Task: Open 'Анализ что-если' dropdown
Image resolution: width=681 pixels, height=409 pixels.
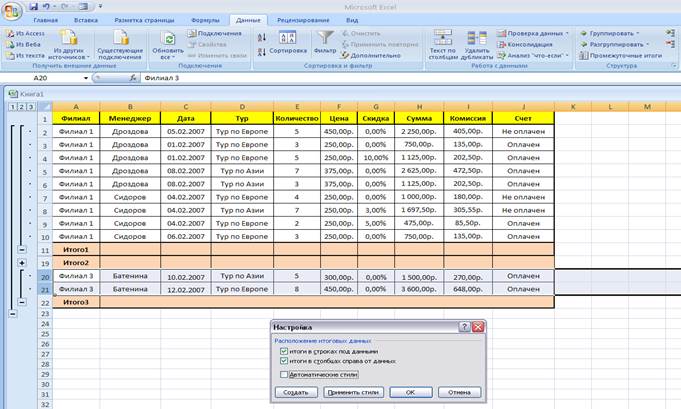Action: pos(532,56)
